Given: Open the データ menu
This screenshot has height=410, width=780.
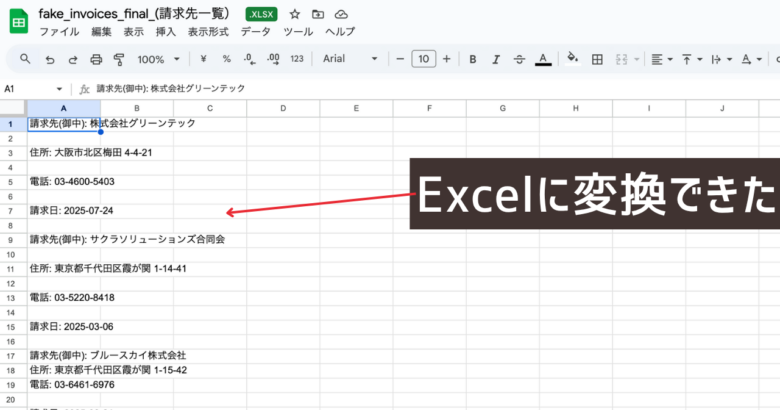Looking at the screenshot, I should pyautogui.click(x=255, y=32).
